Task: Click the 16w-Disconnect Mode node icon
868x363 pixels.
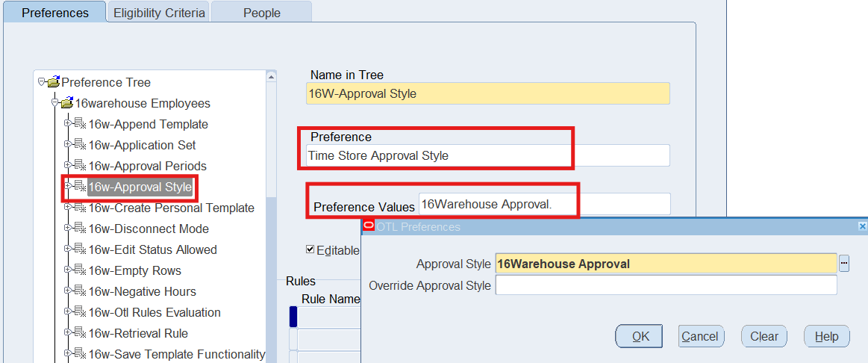Action: click(x=80, y=229)
